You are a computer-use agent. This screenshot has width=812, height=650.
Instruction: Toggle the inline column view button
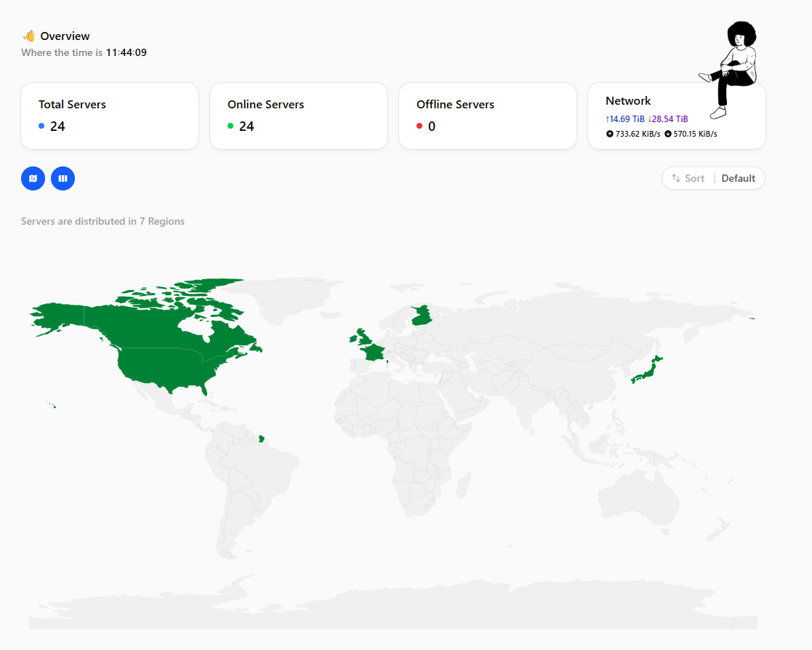coord(63,178)
